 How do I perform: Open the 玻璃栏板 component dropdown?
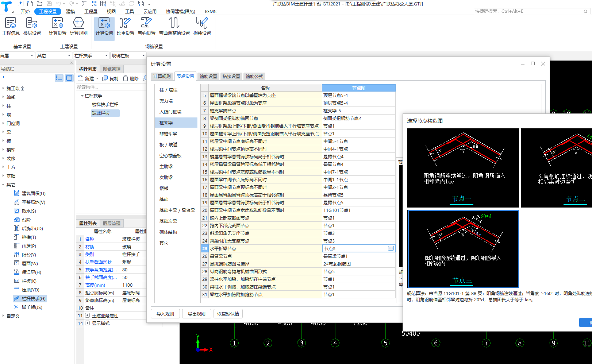click(x=143, y=55)
